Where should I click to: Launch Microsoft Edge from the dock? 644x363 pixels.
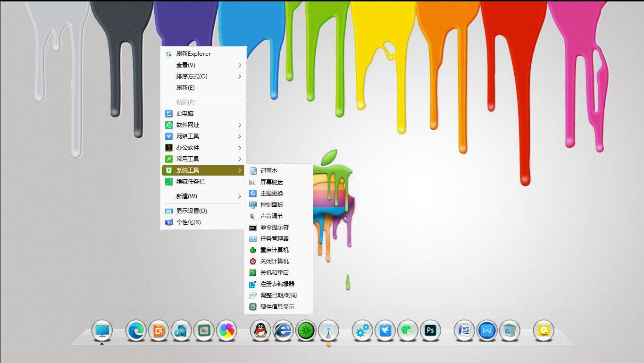(136, 331)
